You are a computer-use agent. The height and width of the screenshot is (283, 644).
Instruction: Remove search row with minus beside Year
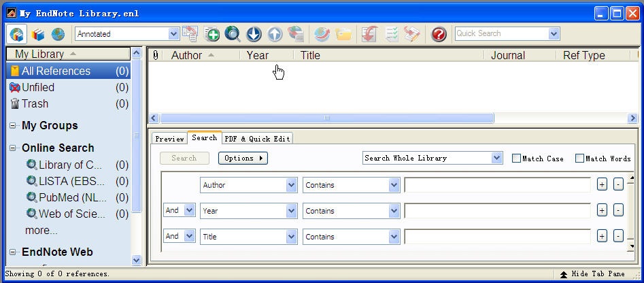tap(618, 211)
